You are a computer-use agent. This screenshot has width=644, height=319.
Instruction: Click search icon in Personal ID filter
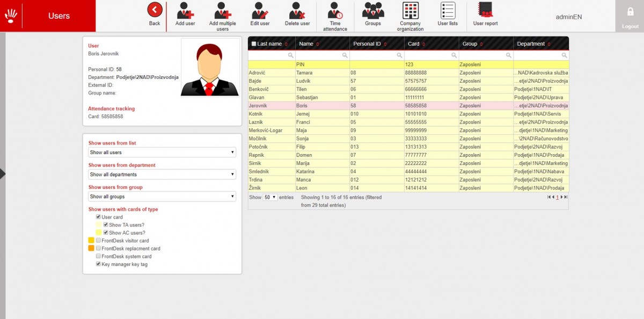[x=399, y=55]
